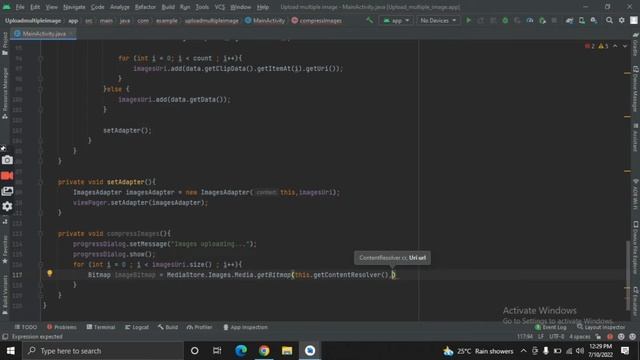640x360 pixels.
Task: Go to previous highlighted error arrow
Action: point(615,46)
